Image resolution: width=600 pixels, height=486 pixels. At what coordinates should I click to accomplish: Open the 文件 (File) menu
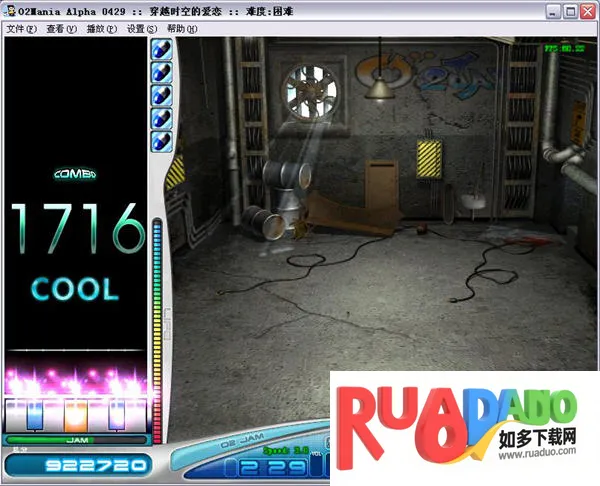(x=20, y=29)
